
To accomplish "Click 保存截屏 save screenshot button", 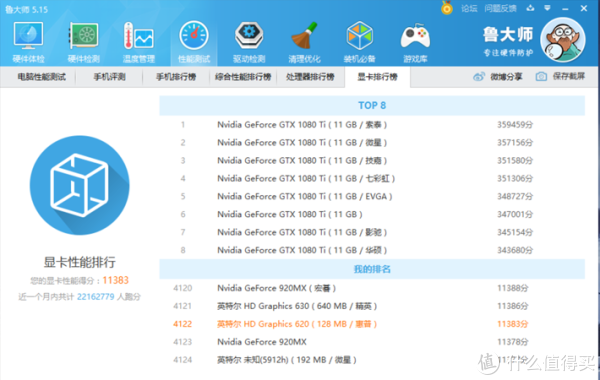I will point(560,77).
